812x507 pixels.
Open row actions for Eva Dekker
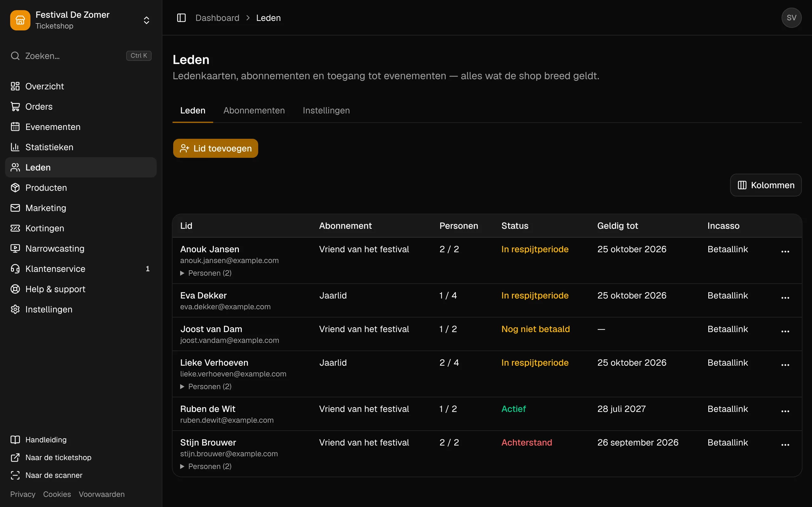785,298
